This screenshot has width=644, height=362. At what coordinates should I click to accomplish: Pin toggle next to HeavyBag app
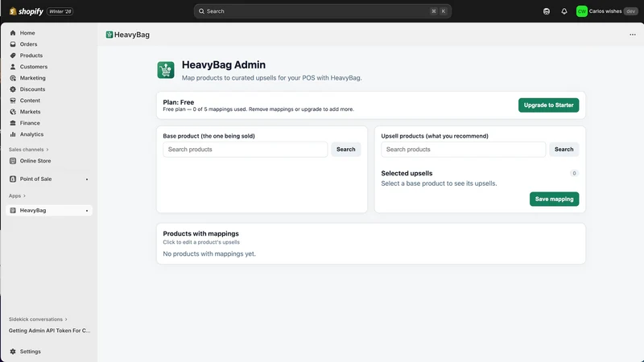point(87,211)
